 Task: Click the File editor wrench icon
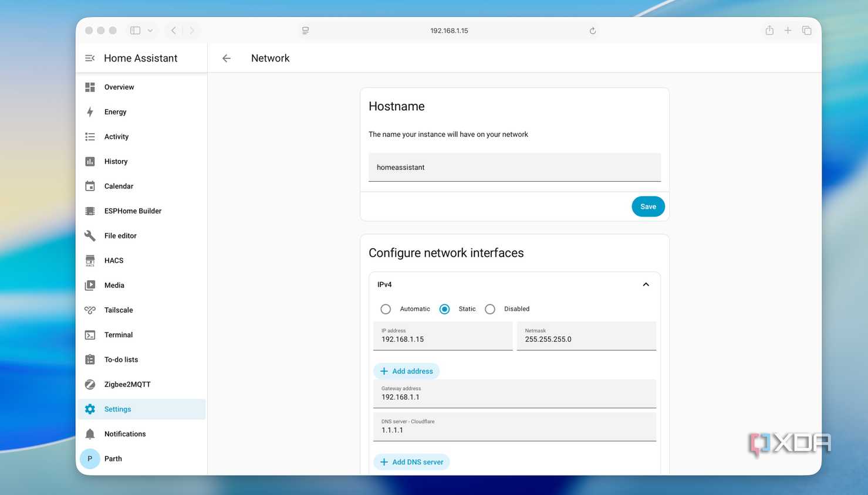pos(90,236)
